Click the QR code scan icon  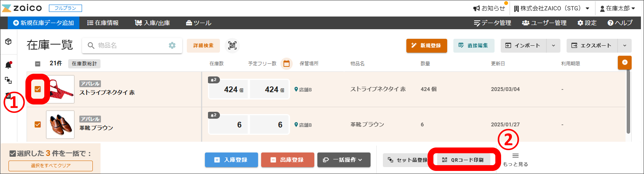[232, 46]
